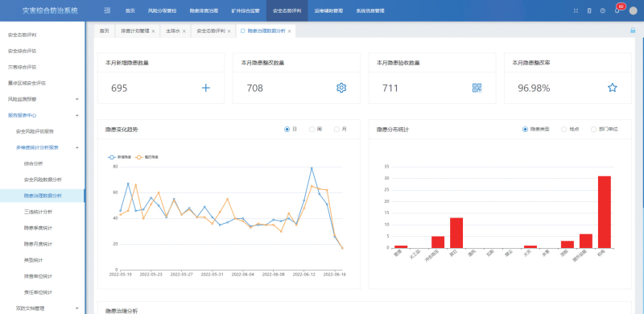Select the 地点 distribution radio
The width and height of the screenshot is (644, 314).
pos(564,130)
